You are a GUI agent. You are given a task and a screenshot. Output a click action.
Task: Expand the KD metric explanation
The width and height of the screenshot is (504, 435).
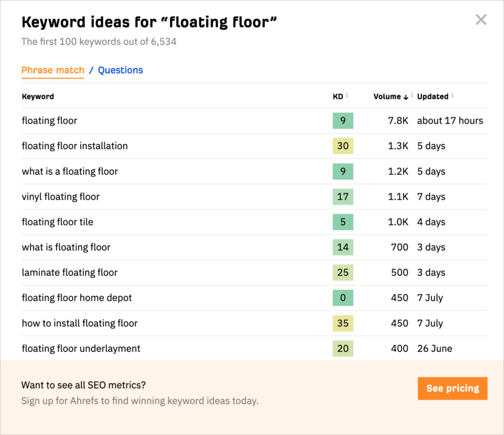point(346,94)
